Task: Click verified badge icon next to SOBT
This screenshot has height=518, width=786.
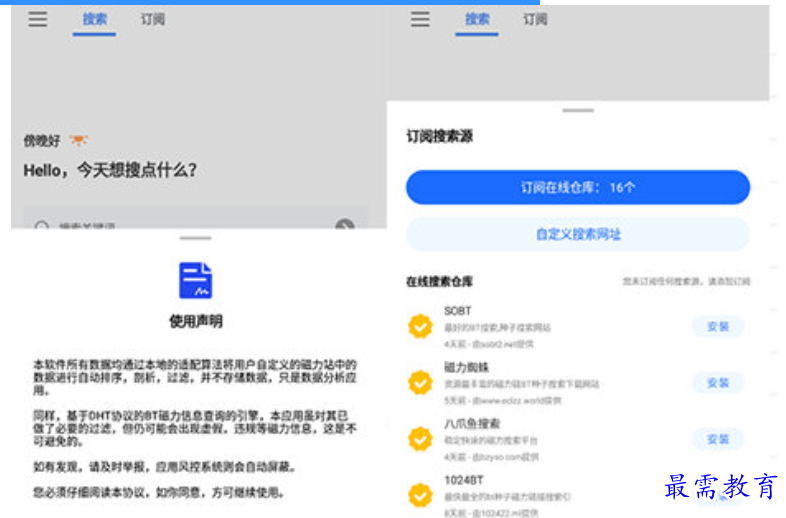Action: pos(420,326)
